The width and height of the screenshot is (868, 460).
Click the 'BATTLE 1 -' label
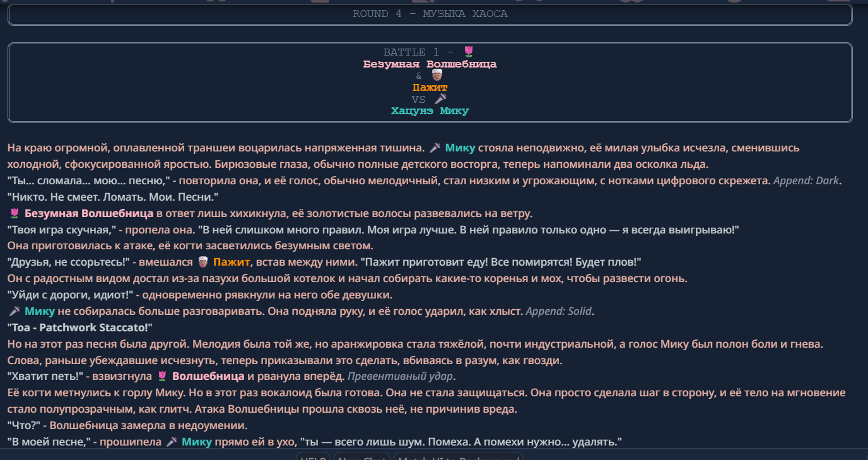pyautogui.click(x=419, y=52)
